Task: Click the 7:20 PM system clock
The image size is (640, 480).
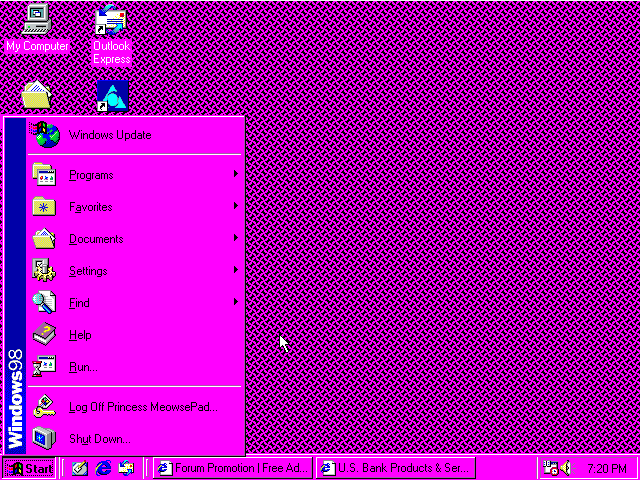Action: pyautogui.click(x=607, y=469)
